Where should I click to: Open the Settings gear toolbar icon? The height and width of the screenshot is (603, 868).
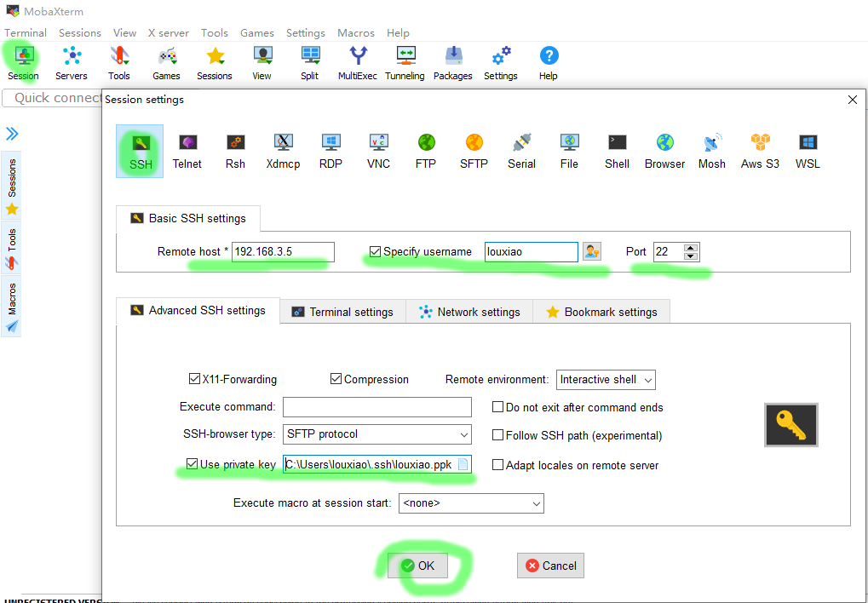(x=500, y=64)
